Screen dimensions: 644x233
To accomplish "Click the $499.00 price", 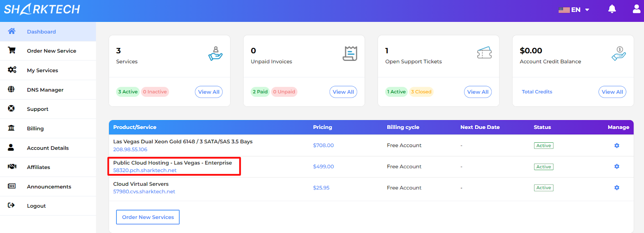I will 324,166.
